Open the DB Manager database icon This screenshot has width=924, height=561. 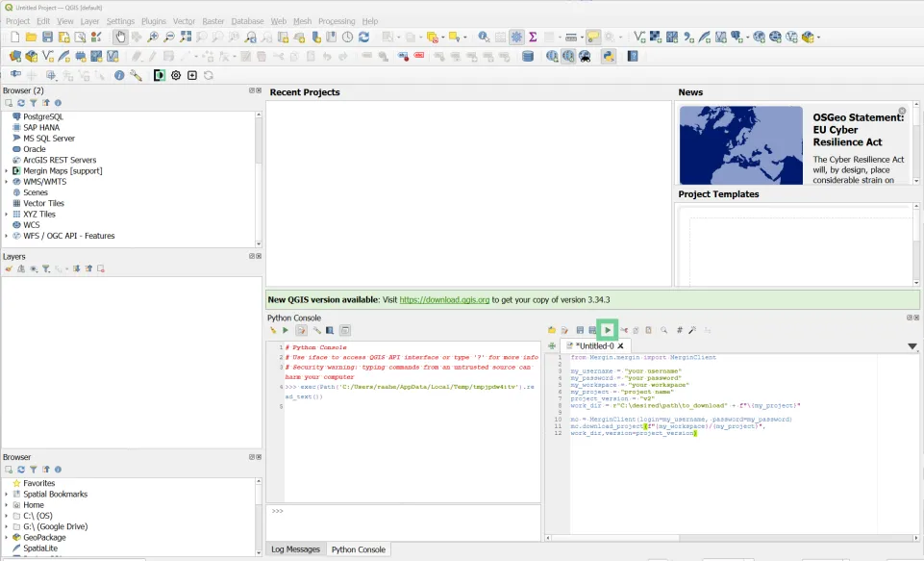528,57
